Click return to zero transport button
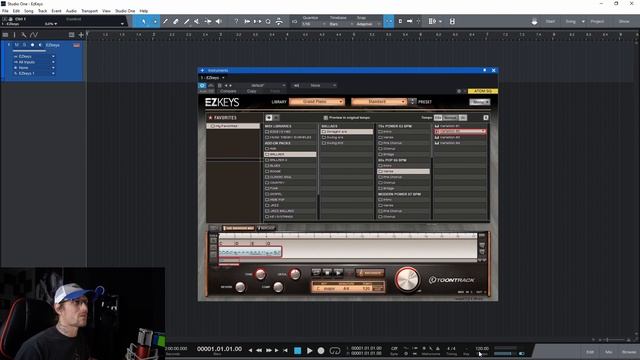640x360 pixels. (x=285, y=351)
